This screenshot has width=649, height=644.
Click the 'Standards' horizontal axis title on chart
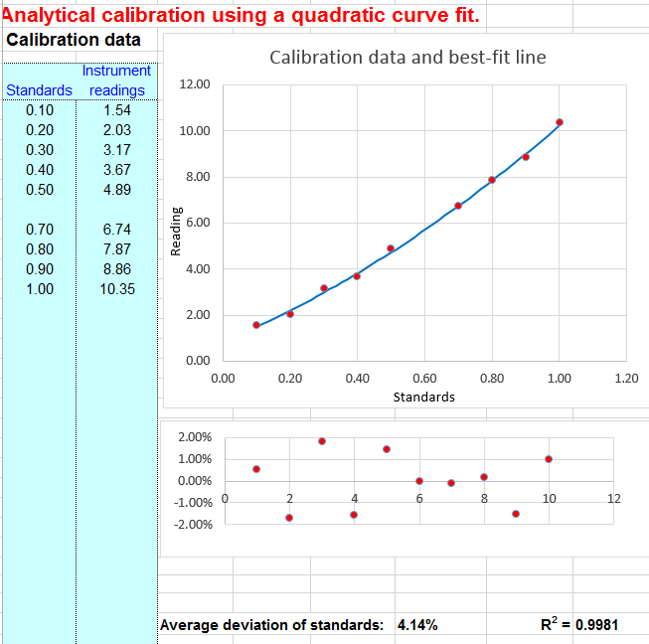424,397
